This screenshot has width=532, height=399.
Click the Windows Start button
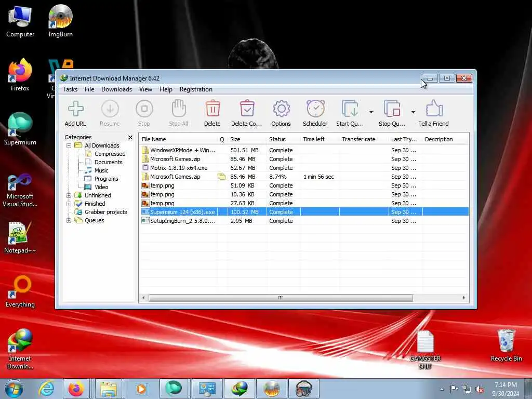(14, 389)
